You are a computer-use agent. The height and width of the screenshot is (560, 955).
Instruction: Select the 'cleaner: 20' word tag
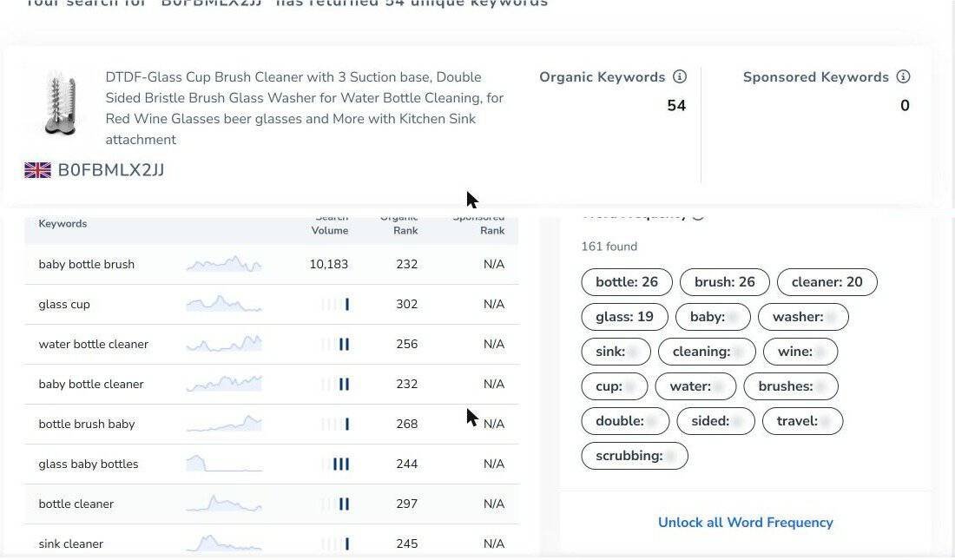point(827,282)
